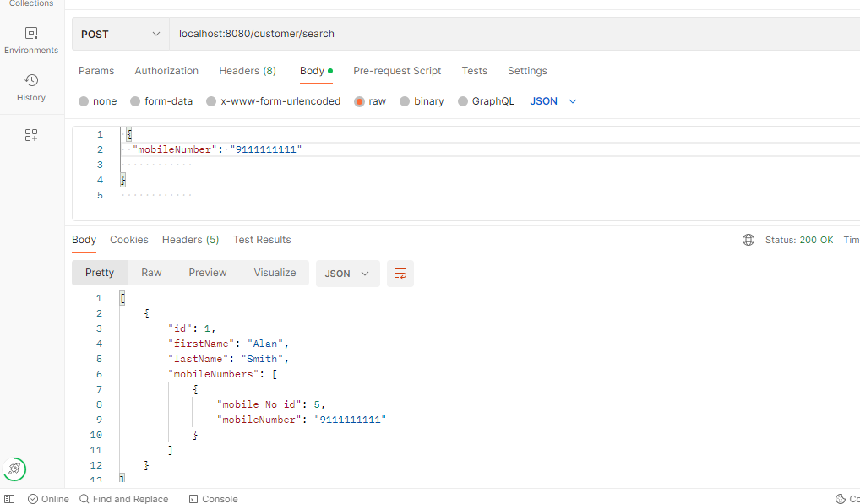Click line 3 of the request body editor
860x504 pixels.
(x=490, y=165)
